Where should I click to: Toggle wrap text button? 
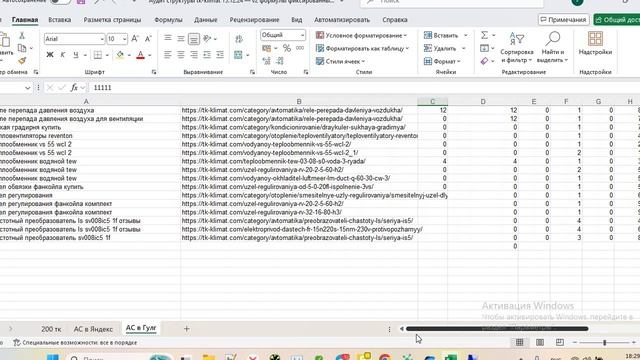(239, 39)
